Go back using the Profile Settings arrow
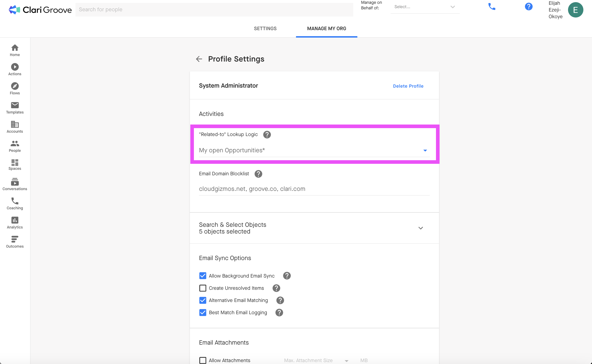The height and width of the screenshot is (364, 592). pos(199,59)
